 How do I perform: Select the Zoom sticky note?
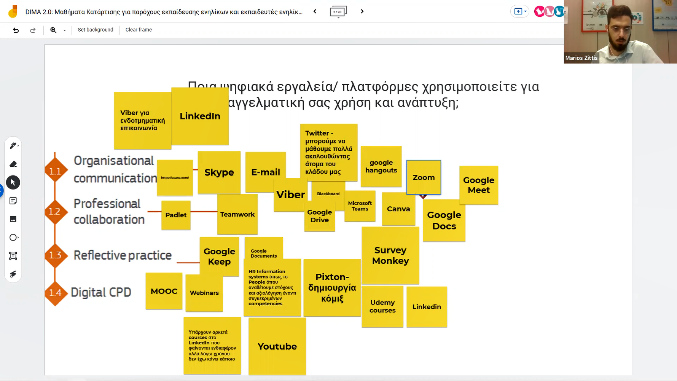pos(424,178)
